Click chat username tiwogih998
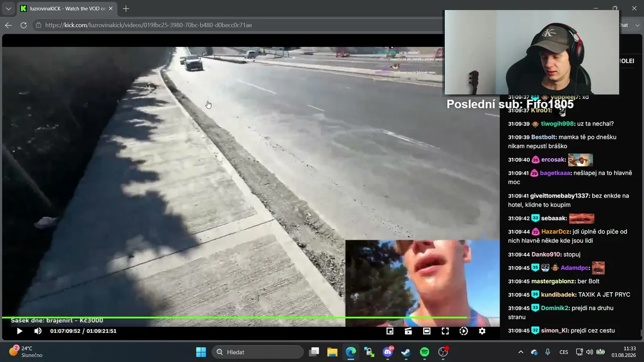 (x=557, y=124)
